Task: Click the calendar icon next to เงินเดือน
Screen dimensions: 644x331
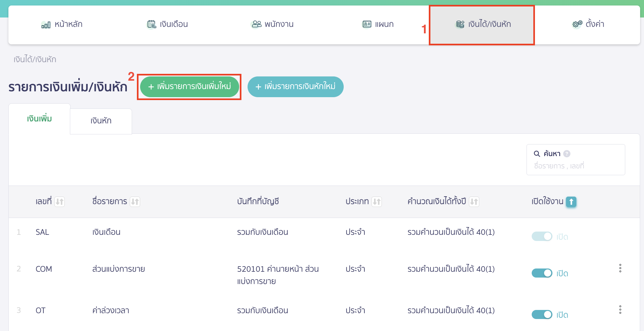Action: 151,24
